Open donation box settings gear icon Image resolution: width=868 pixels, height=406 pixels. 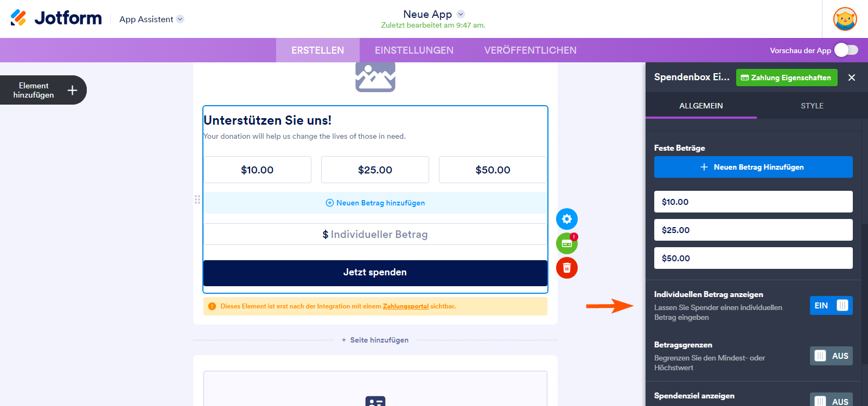click(x=566, y=219)
